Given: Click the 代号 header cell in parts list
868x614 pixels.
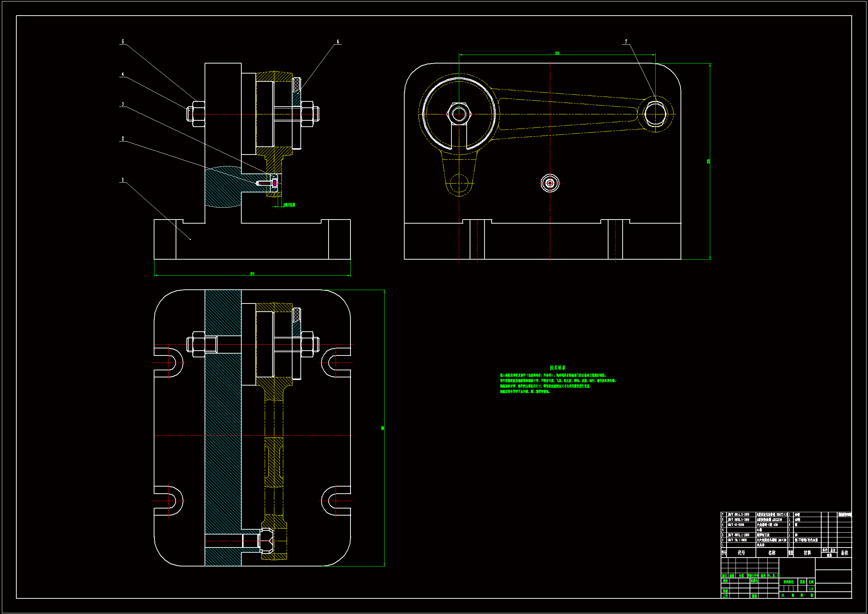Looking at the screenshot, I should [x=741, y=553].
